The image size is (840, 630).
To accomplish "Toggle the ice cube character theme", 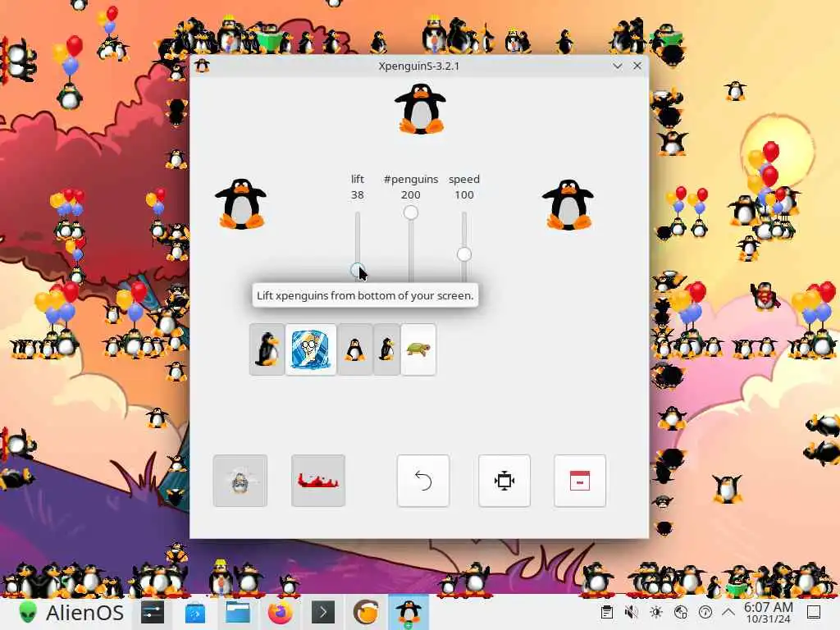I will tap(311, 349).
